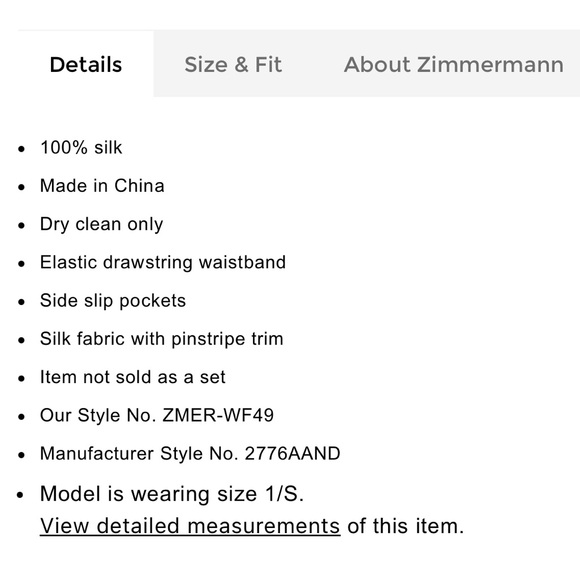Image resolution: width=580 pixels, height=580 pixels.
Task: Click the "Our Style No." label
Action: point(98,415)
